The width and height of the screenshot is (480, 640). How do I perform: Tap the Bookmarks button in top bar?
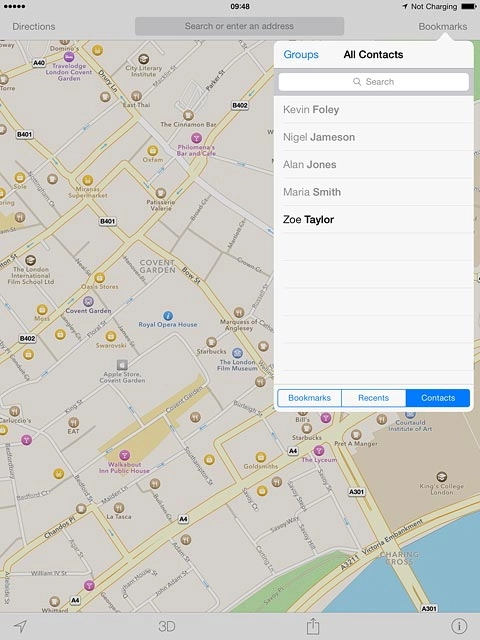pyautogui.click(x=443, y=27)
